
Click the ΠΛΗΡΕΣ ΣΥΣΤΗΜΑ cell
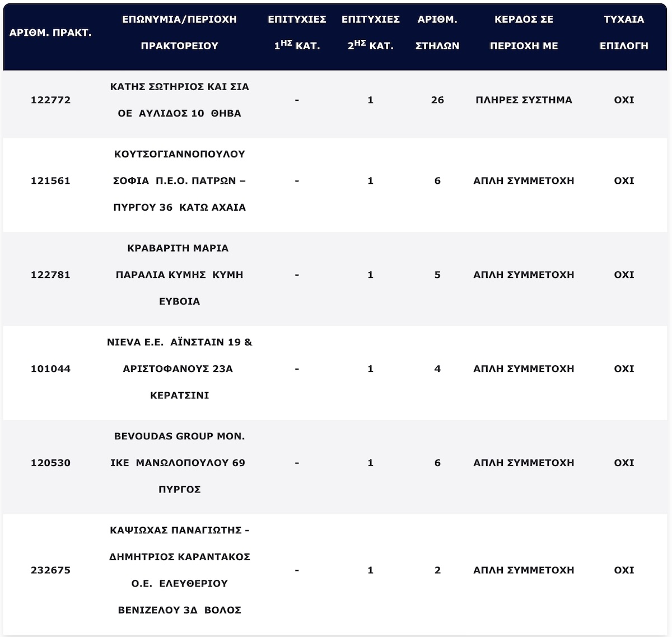tap(524, 100)
